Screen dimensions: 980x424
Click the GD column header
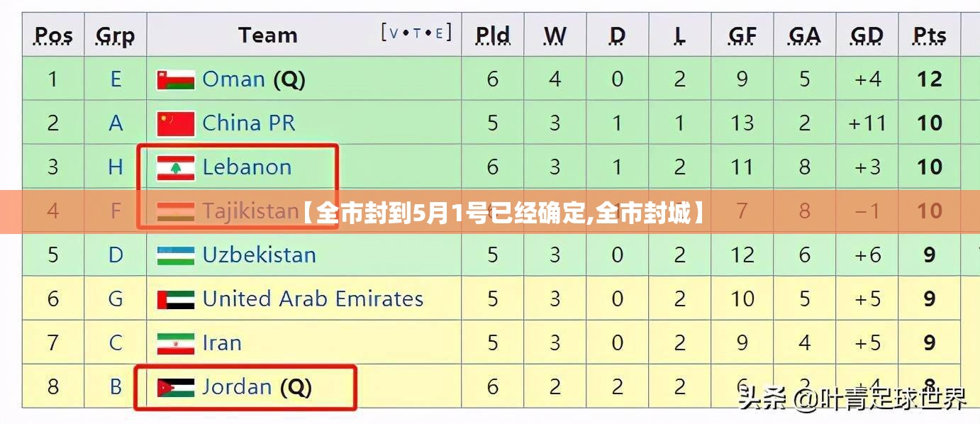(867, 35)
